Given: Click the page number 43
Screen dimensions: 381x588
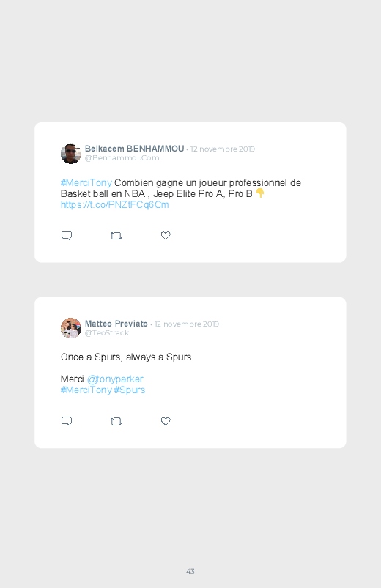Looking at the screenshot, I should tap(190, 571).
